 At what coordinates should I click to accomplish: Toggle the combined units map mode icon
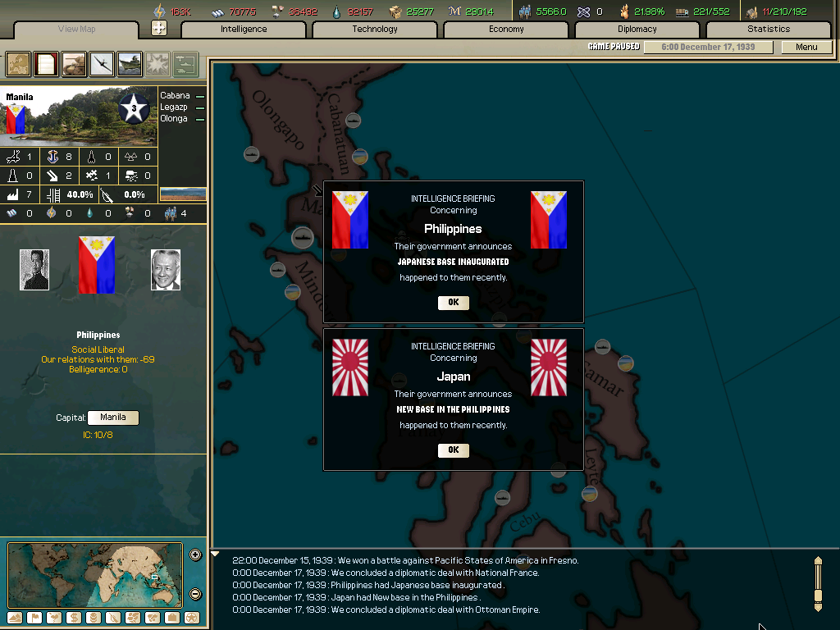click(185, 64)
